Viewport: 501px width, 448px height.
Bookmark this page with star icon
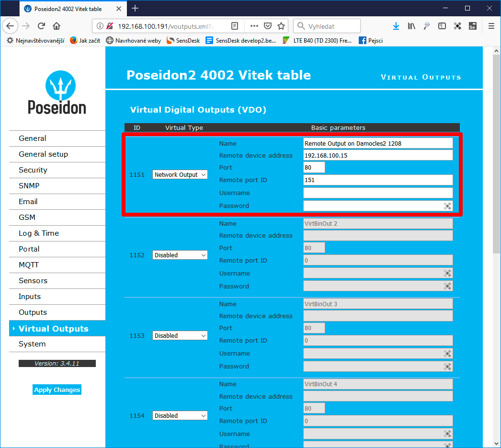click(x=281, y=26)
